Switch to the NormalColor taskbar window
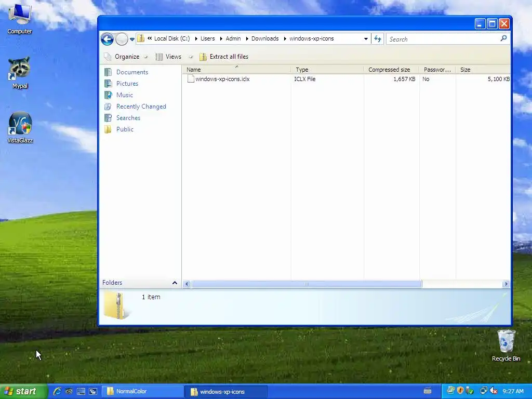The width and height of the screenshot is (532, 399). [142, 391]
